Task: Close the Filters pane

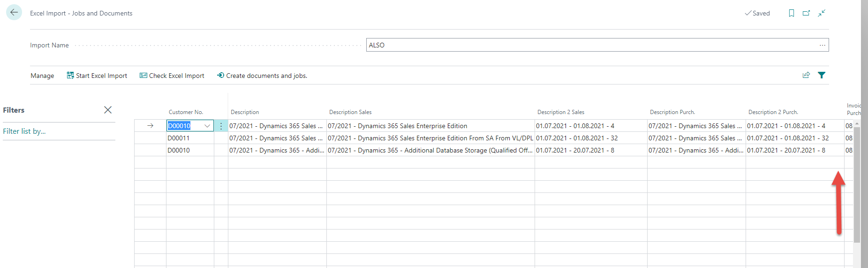Action: click(x=108, y=110)
